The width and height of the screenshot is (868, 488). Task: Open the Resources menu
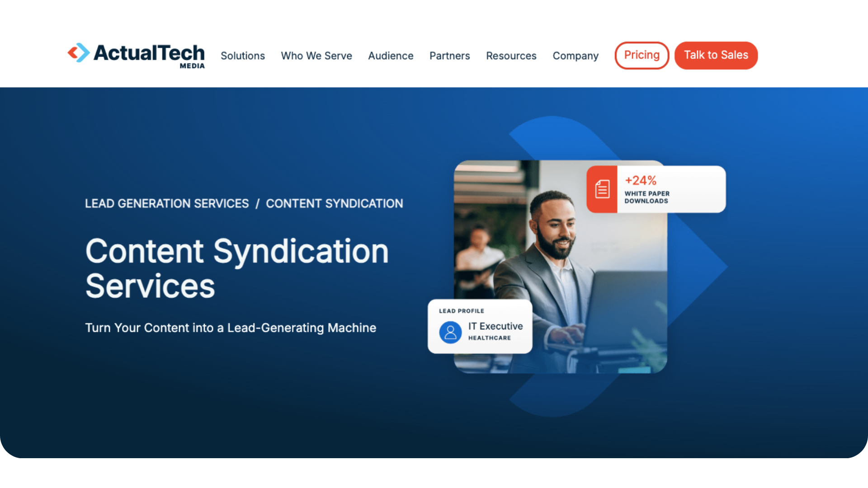(511, 56)
